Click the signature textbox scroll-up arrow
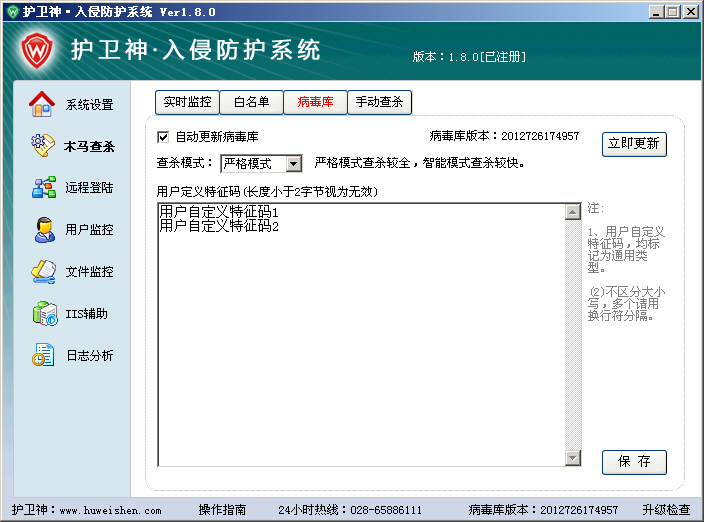The width and height of the screenshot is (704, 522). [572, 212]
